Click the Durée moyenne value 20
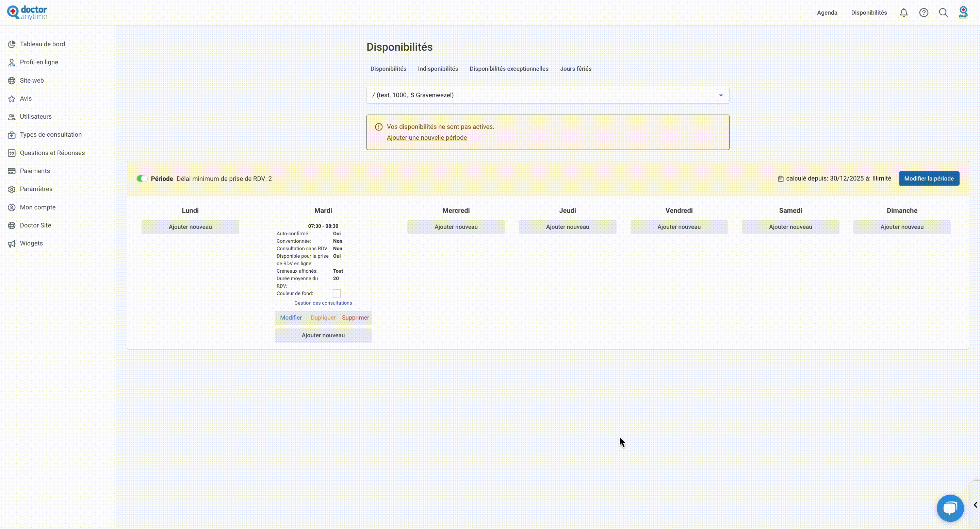This screenshot has width=980, height=529. (x=336, y=278)
